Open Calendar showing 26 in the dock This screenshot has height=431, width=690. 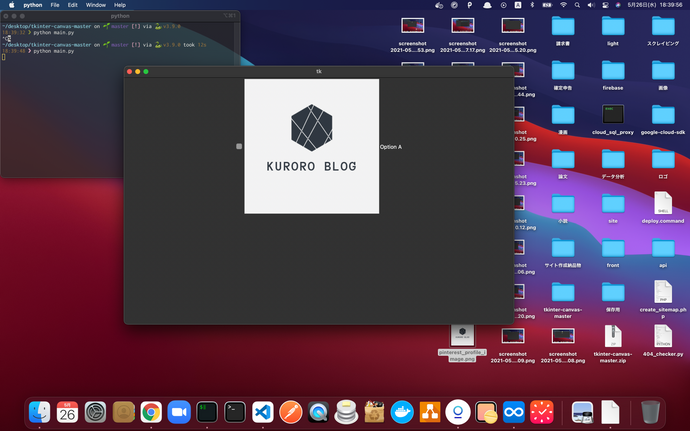click(x=67, y=413)
